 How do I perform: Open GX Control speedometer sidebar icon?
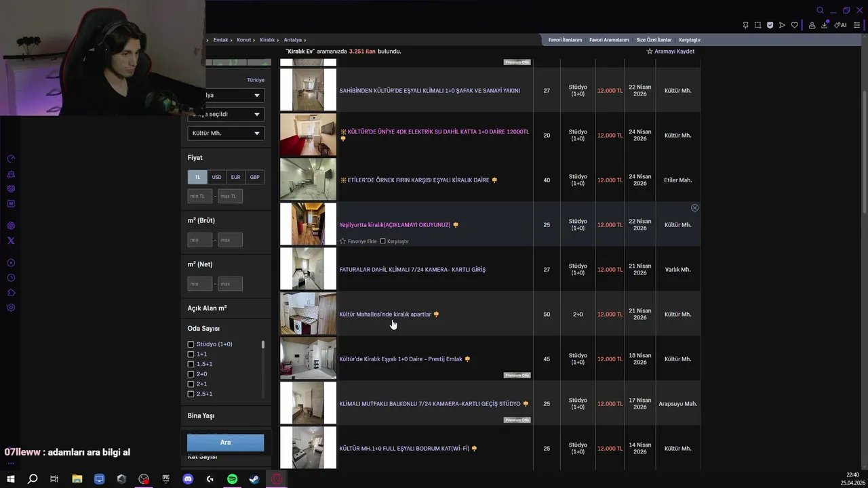click(11, 159)
